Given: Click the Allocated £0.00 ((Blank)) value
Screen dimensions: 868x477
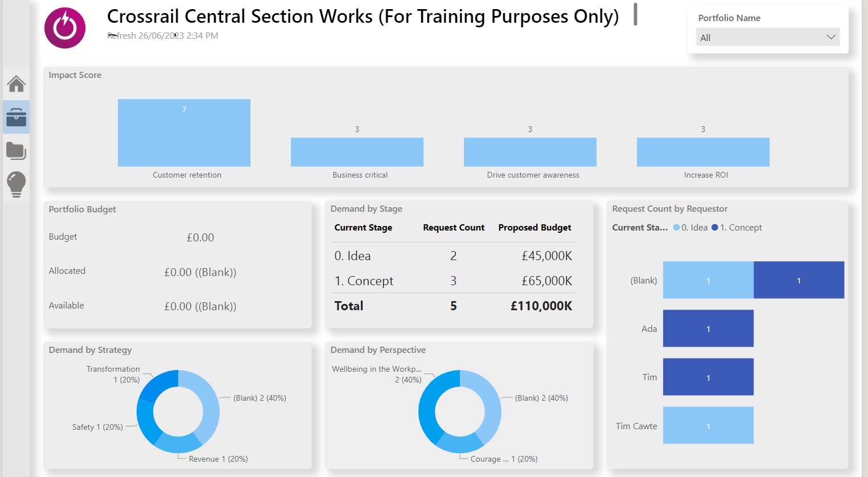Looking at the screenshot, I should pos(200,272).
